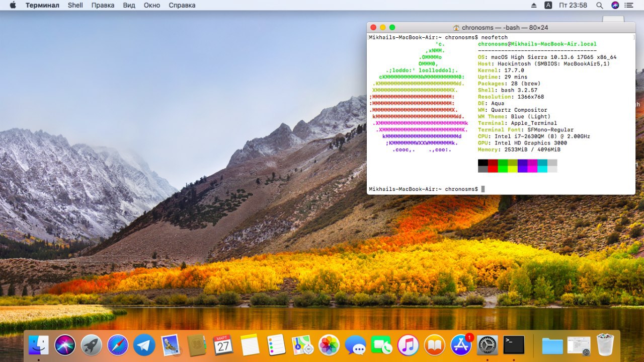Open FaceTime from the Dock
Screen dimensions: 644x362
(x=382, y=345)
